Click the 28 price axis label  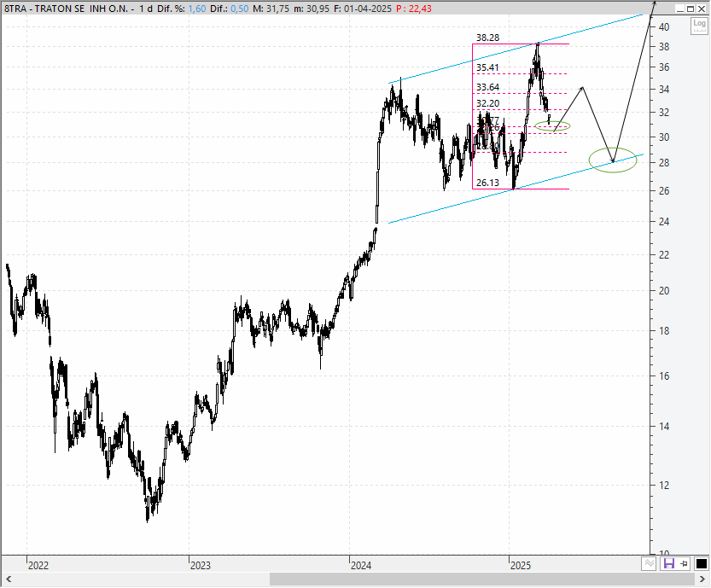[x=664, y=163]
